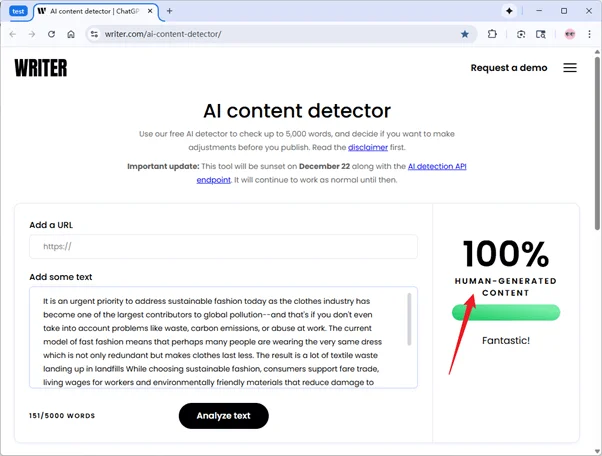Focus the Add a URL input field
The image size is (602, 456).
pyautogui.click(x=223, y=247)
